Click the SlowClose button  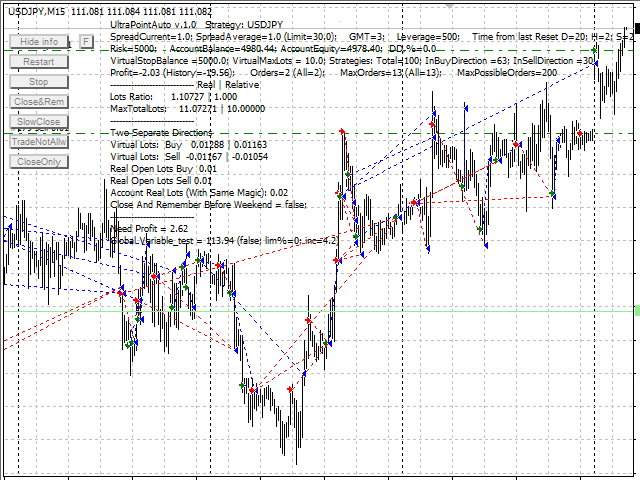(39, 122)
